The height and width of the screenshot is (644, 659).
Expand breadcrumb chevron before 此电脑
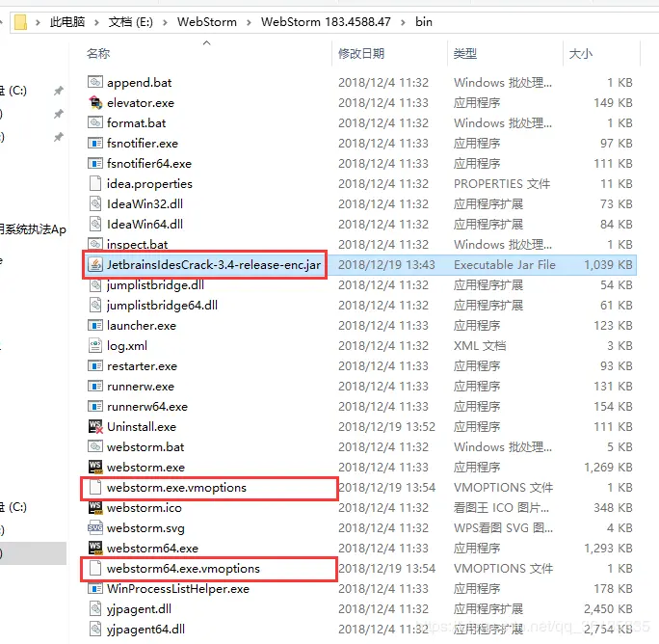38,22
